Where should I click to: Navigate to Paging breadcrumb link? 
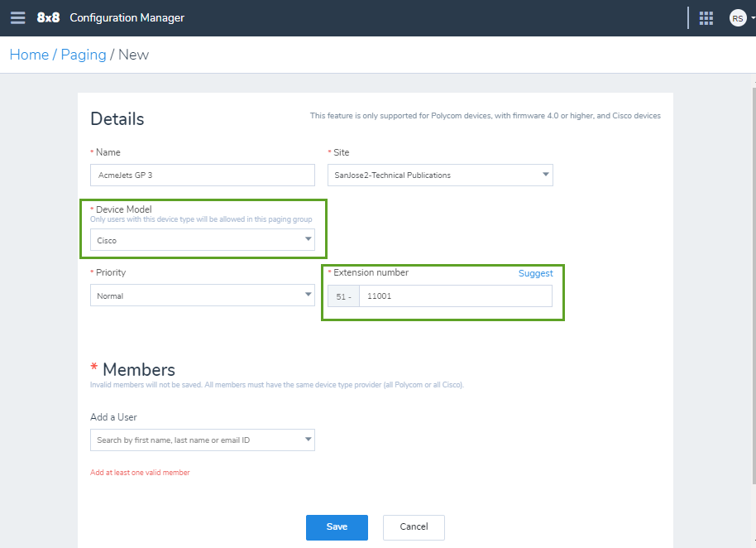(84, 55)
